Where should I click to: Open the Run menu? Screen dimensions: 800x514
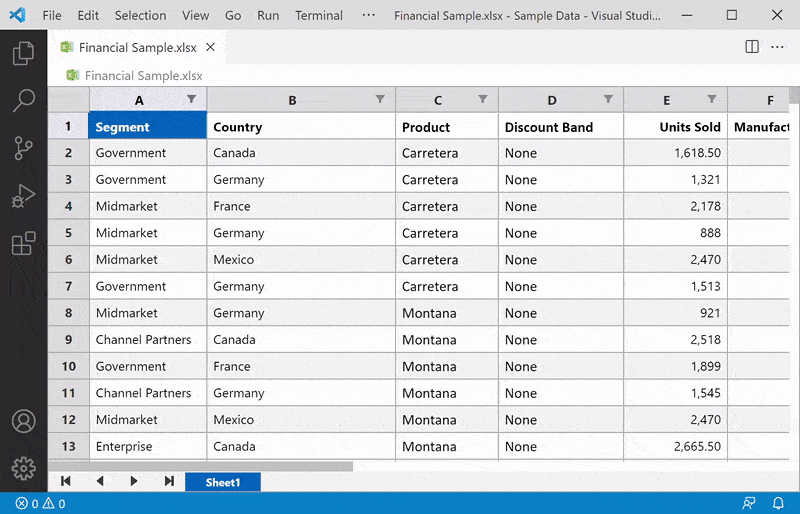pyautogui.click(x=268, y=15)
